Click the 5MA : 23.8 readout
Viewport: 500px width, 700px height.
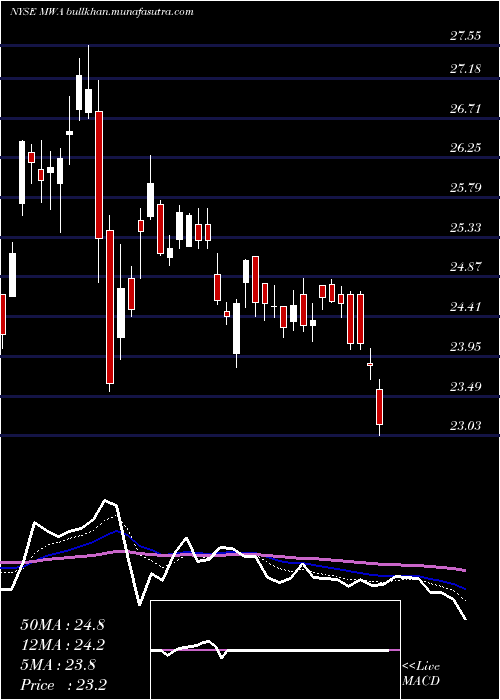(x=58, y=665)
